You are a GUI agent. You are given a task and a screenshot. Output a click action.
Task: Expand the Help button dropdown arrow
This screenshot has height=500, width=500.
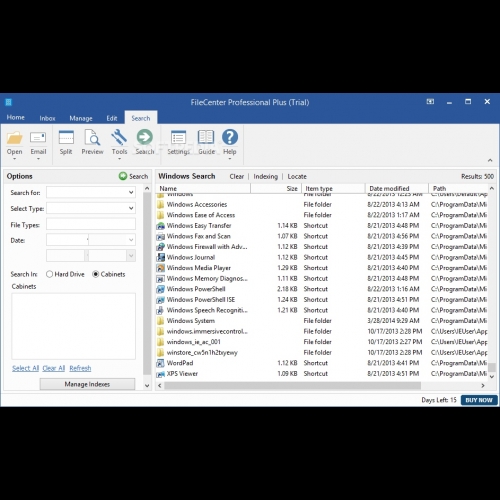[230, 159]
